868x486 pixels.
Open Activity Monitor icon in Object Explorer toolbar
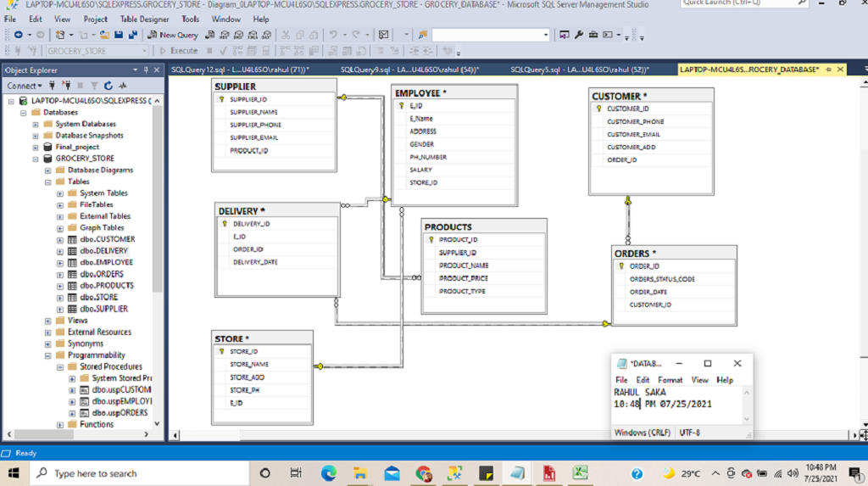coord(123,86)
